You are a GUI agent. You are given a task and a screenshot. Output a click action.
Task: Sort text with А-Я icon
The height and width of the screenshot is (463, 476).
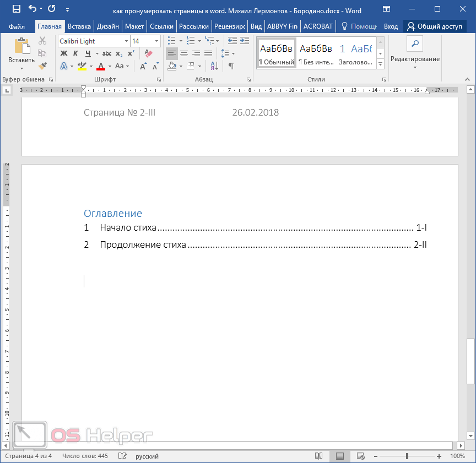coord(214,66)
